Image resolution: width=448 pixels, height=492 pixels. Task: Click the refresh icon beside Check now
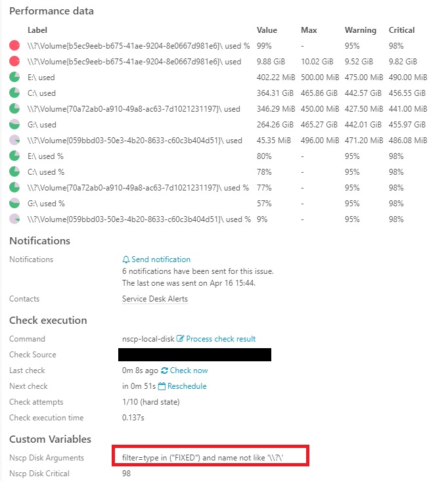tap(164, 370)
